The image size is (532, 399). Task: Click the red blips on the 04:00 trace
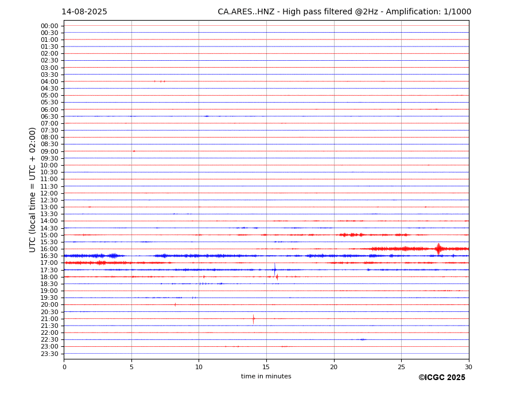(x=160, y=81)
